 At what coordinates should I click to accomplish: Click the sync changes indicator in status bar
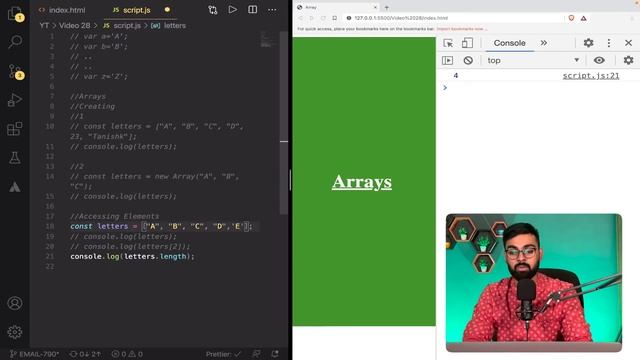coord(85,354)
